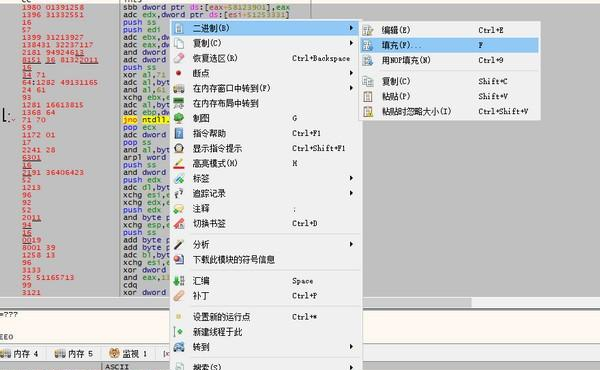The width and height of the screenshot is (600, 370).
Task: Click the ASCII column header
Action: point(117,367)
